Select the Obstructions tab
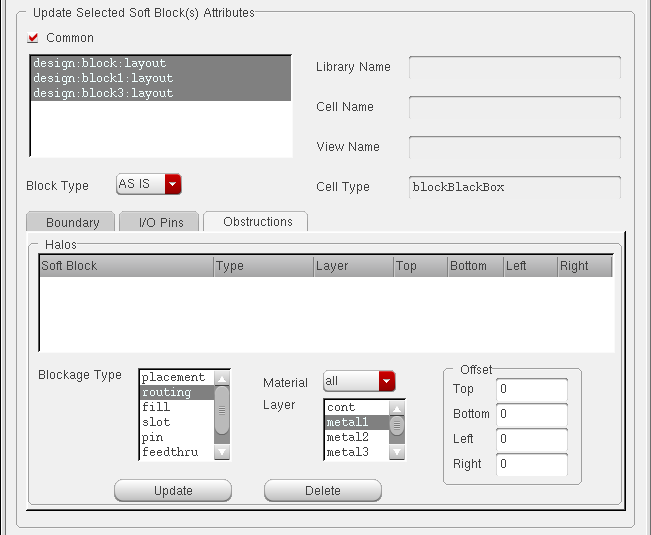 [257, 221]
